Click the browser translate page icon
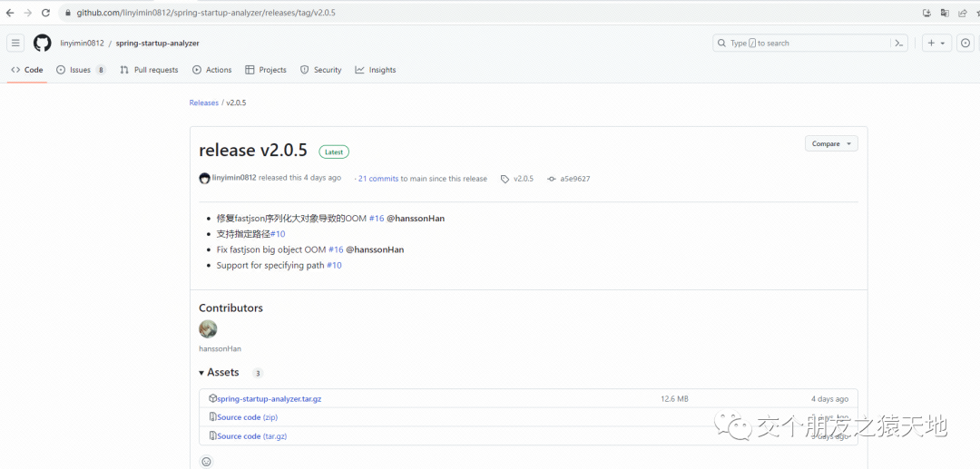Viewport: 980px width, 469px height. (x=945, y=13)
